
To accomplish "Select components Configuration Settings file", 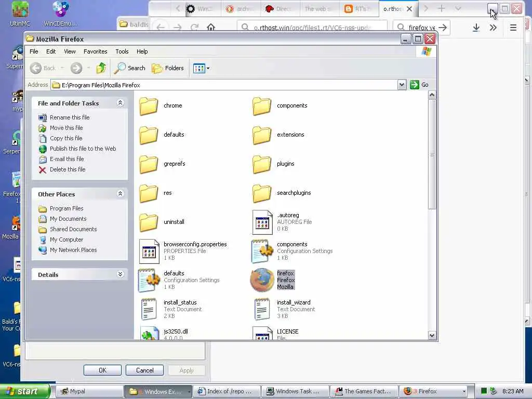I will 262,251.
